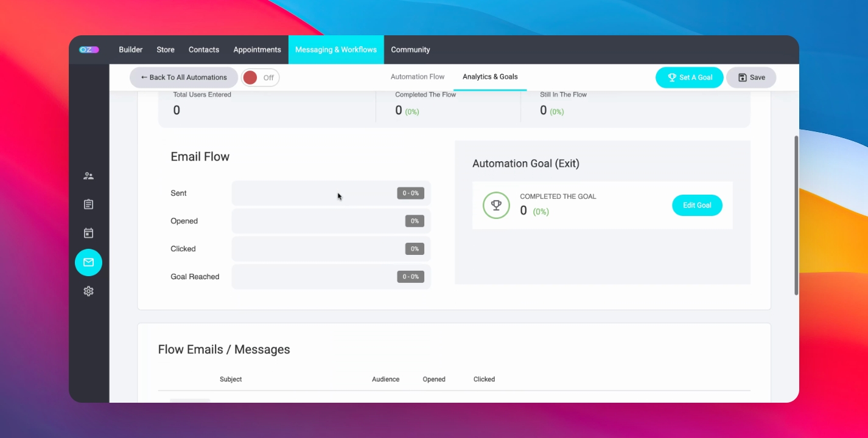Open the Builder menu

coord(131,50)
